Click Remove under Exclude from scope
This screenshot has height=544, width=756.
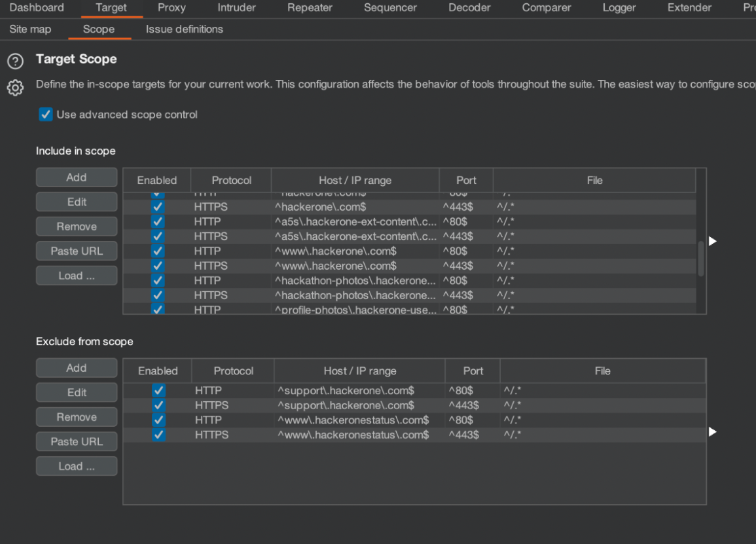pos(77,417)
